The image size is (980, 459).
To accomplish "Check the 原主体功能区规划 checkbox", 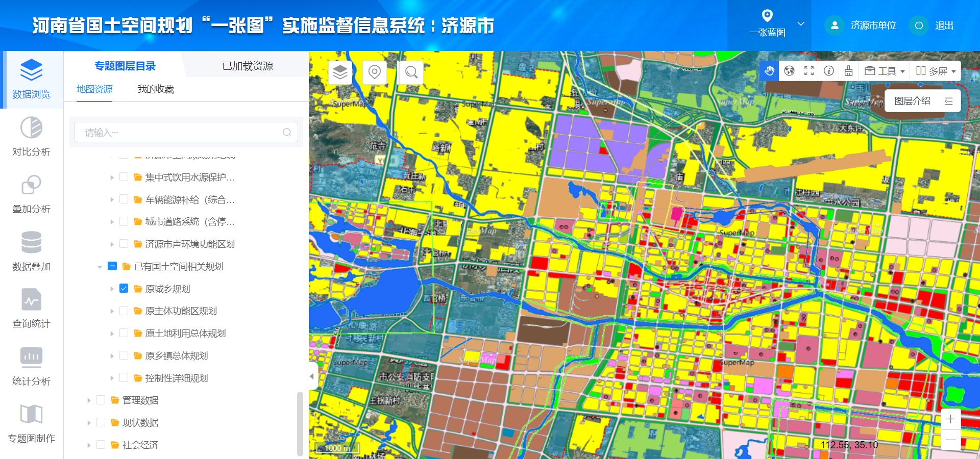I will [x=124, y=311].
